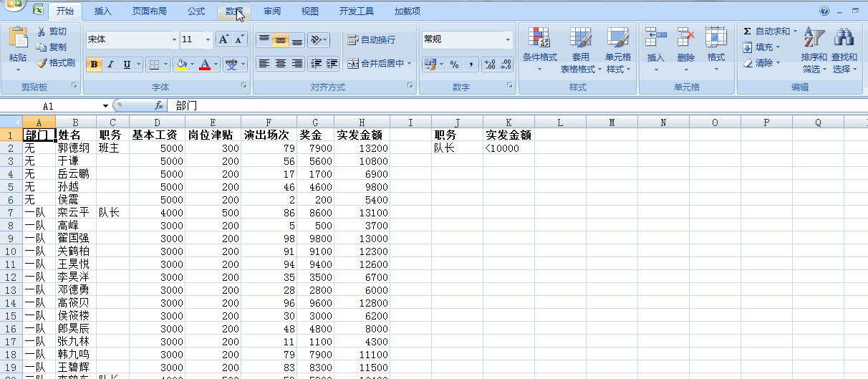Apply comma thousands separator style
This screenshot has width=868, height=379.
(x=471, y=64)
